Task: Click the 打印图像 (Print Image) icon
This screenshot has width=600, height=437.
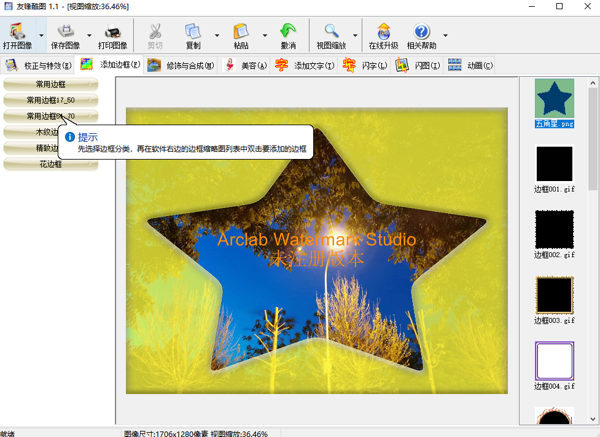Action: click(112, 33)
